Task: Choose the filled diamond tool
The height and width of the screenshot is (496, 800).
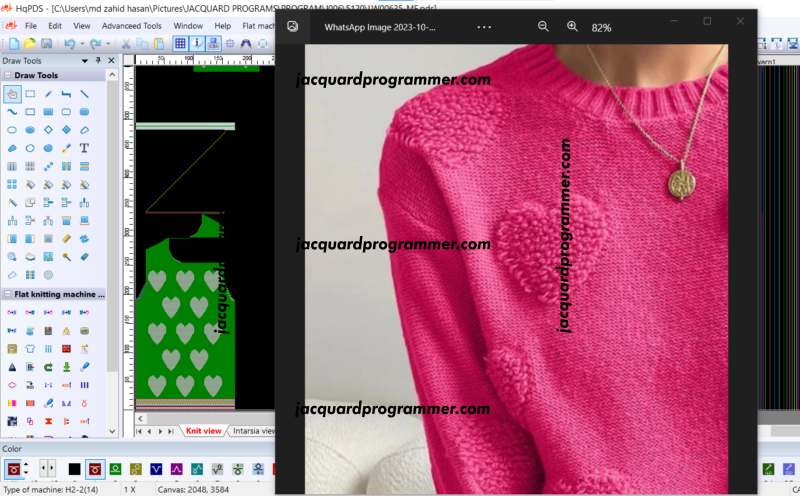Action: [66, 130]
